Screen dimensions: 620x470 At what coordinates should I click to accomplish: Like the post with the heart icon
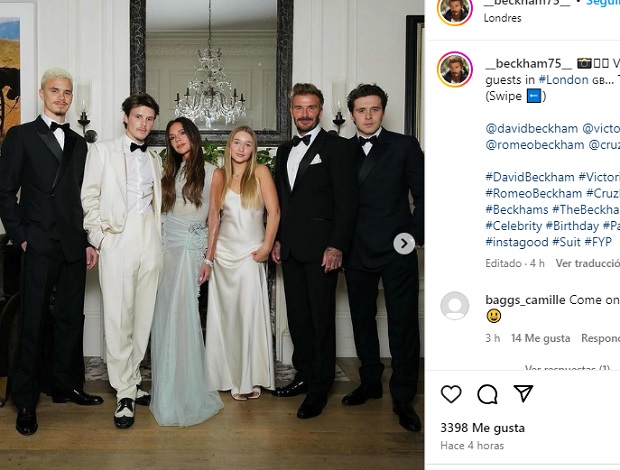(x=451, y=394)
